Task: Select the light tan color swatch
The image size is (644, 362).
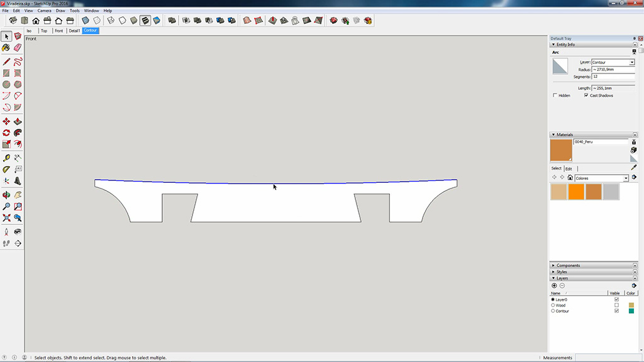Action: [x=558, y=192]
